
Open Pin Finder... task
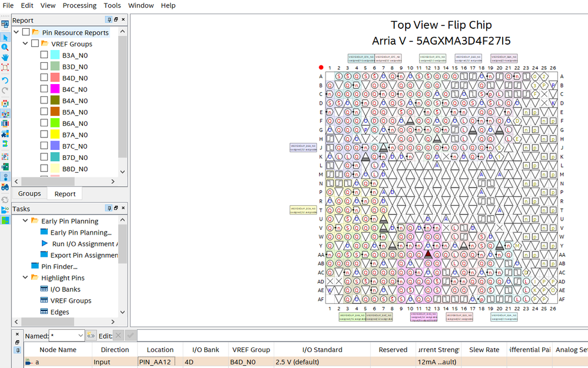click(59, 266)
